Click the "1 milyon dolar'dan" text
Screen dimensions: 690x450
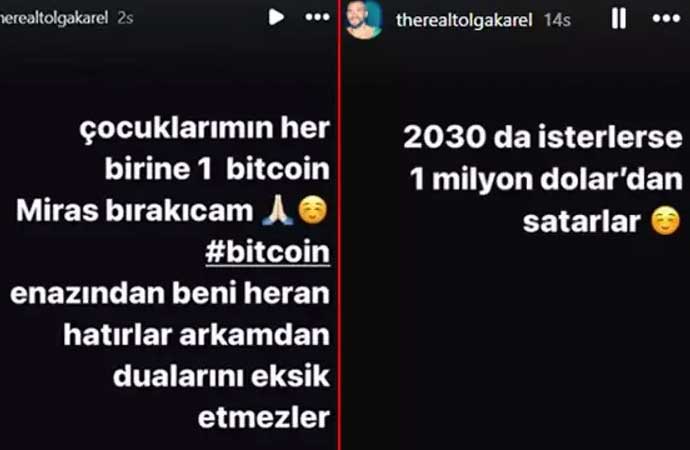point(546,179)
